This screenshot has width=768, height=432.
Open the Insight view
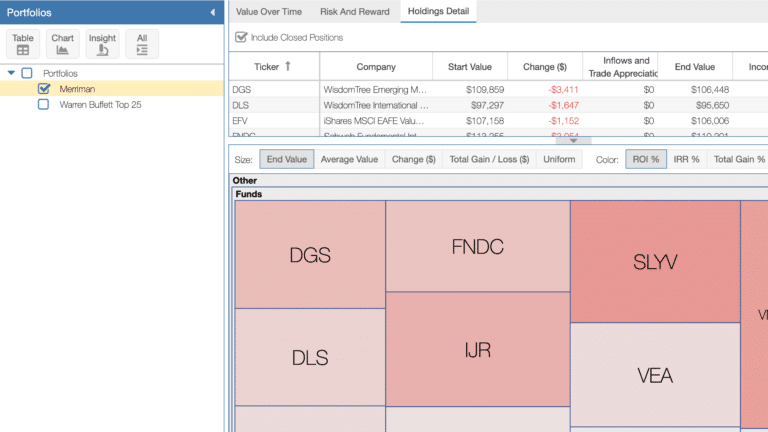[102, 44]
